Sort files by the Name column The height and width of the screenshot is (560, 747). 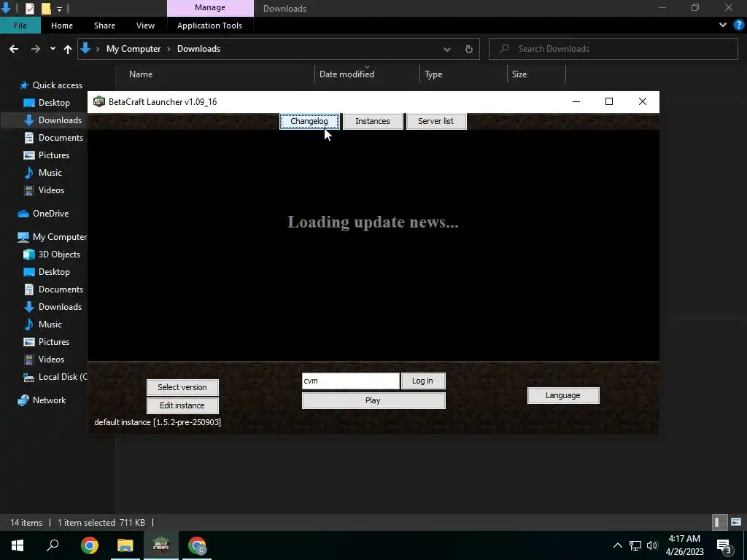(x=141, y=74)
